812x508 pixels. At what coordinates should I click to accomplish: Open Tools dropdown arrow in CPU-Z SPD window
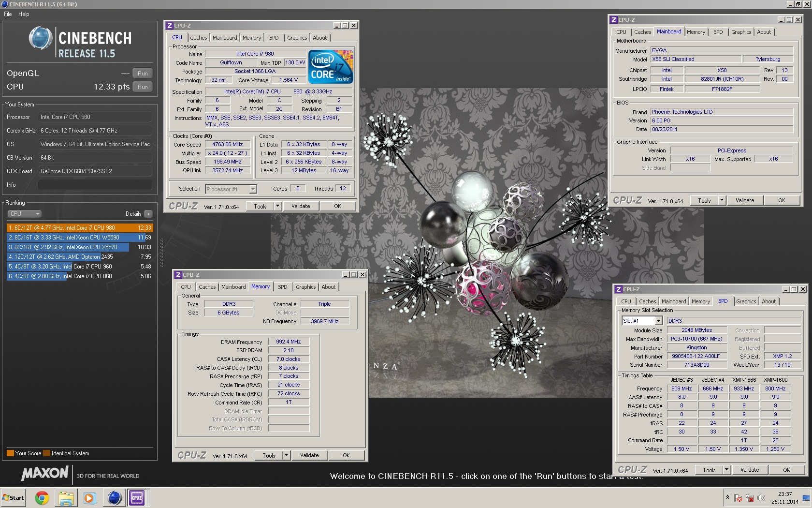pos(726,470)
